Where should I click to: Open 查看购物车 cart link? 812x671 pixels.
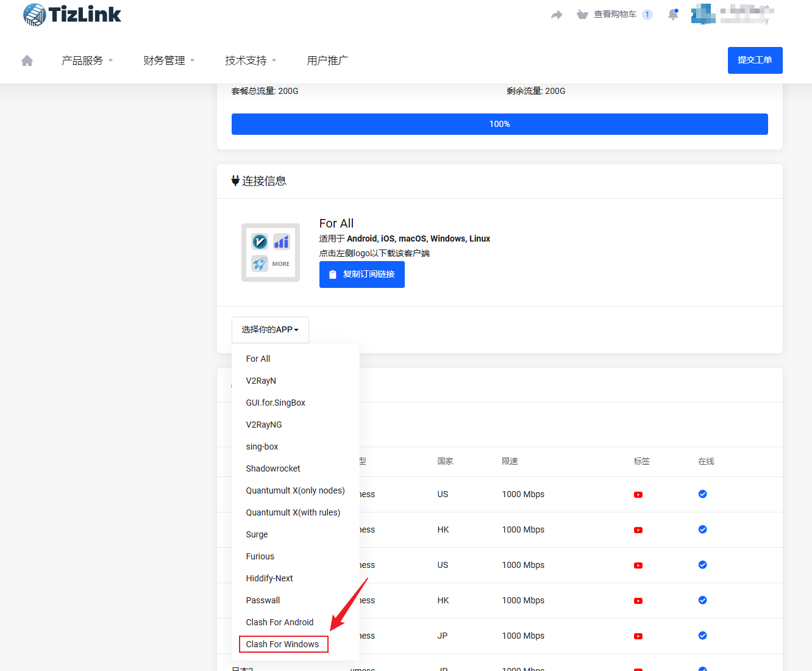[x=615, y=15]
